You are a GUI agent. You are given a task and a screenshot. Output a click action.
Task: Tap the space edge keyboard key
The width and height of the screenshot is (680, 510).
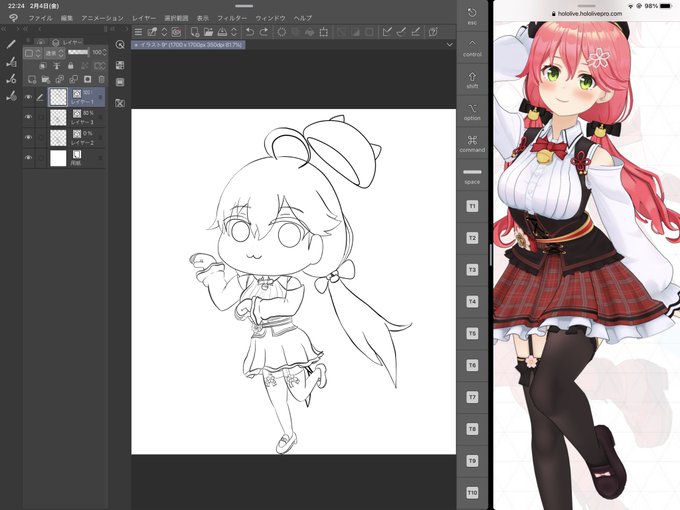tap(472, 176)
